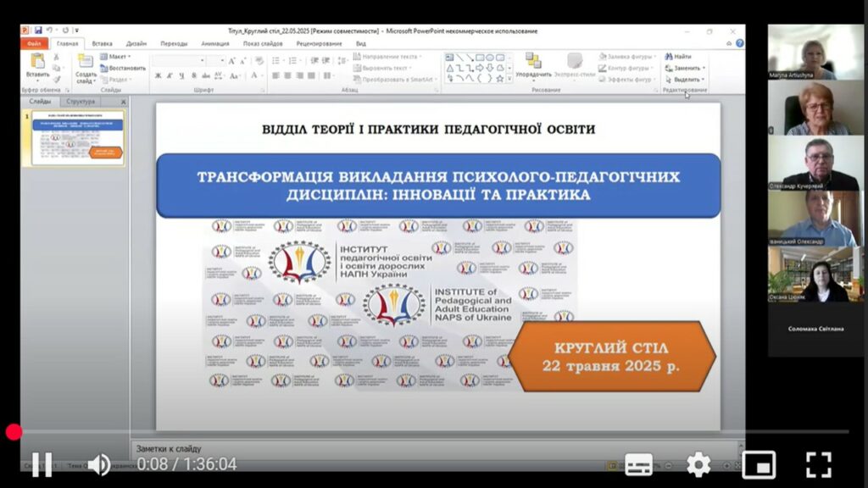The image size is (868, 488).
Task: Toggle miniplayer mode button
Action: coord(758,464)
